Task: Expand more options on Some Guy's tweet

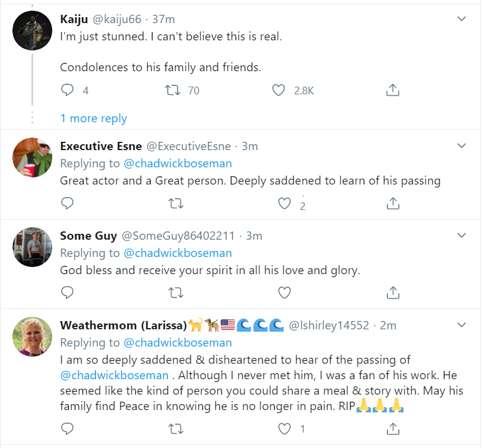Action: coord(462,236)
